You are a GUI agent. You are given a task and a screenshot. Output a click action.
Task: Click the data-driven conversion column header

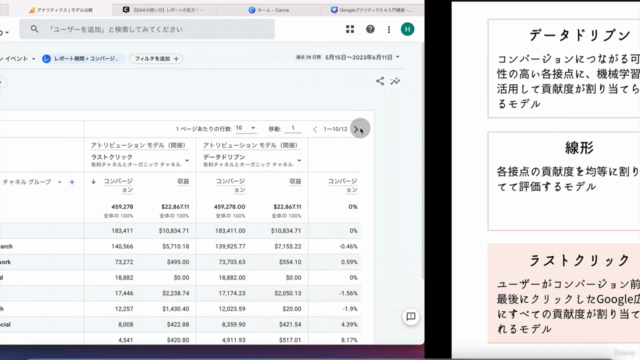click(230, 185)
